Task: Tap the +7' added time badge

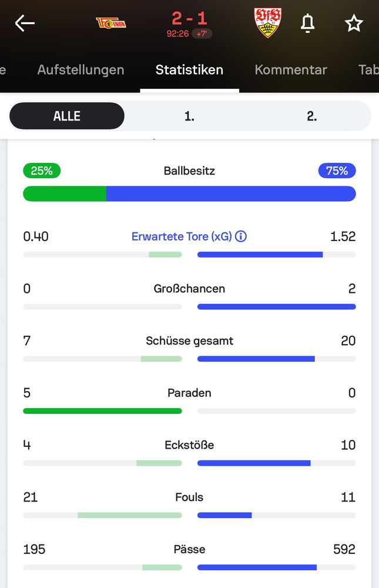Action: tap(202, 34)
